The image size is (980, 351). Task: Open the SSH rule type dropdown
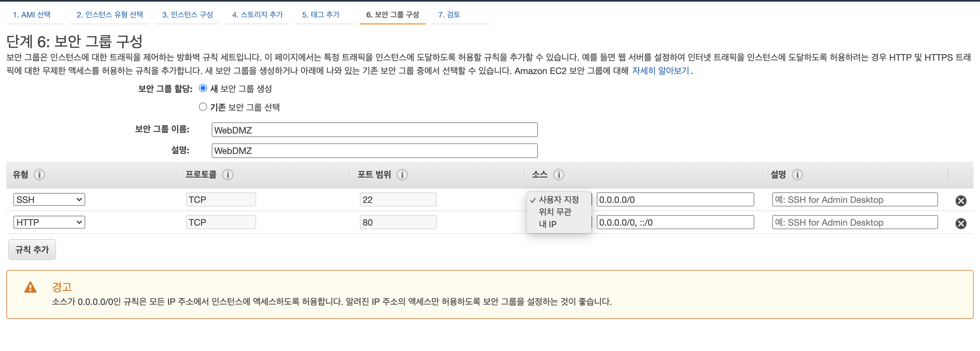[49, 200]
